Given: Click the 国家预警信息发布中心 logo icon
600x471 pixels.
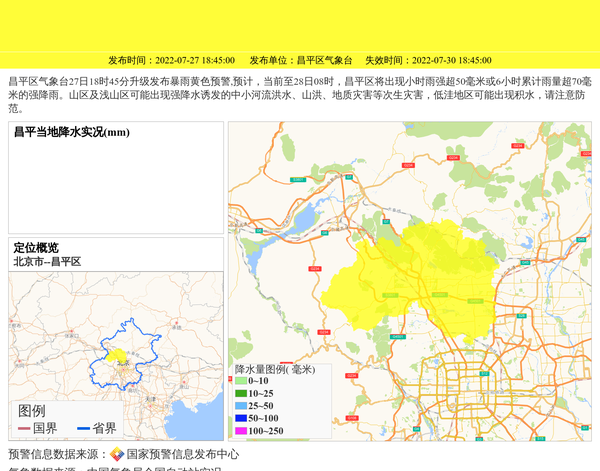Looking at the screenshot, I should pos(117,454).
